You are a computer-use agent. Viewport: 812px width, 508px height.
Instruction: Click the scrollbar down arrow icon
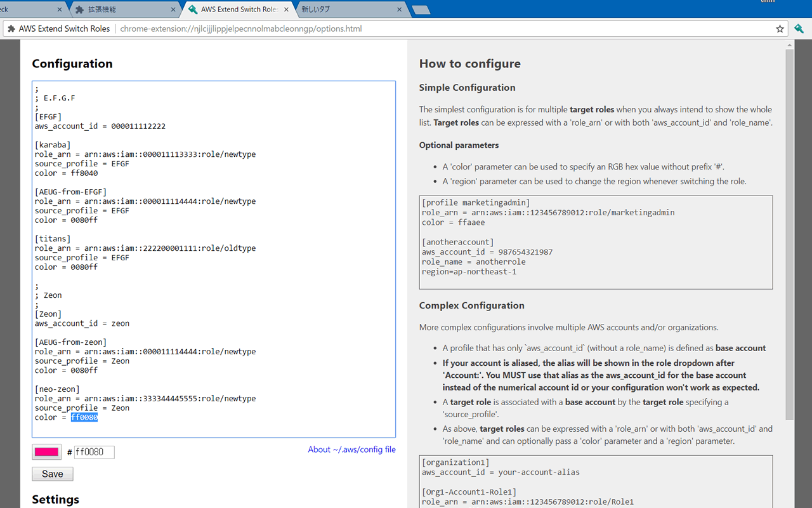(x=789, y=504)
